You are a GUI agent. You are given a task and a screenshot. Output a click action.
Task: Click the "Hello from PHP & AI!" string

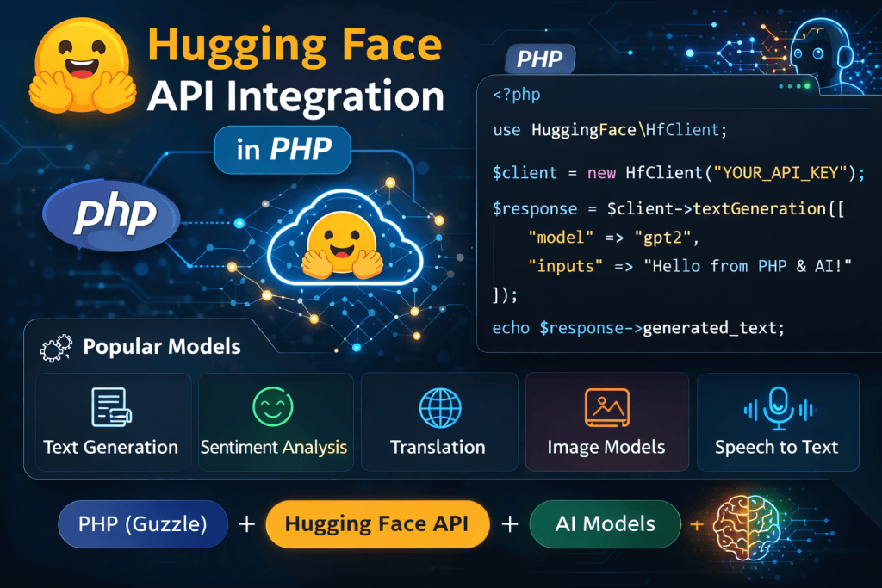[x=748, y=266]
